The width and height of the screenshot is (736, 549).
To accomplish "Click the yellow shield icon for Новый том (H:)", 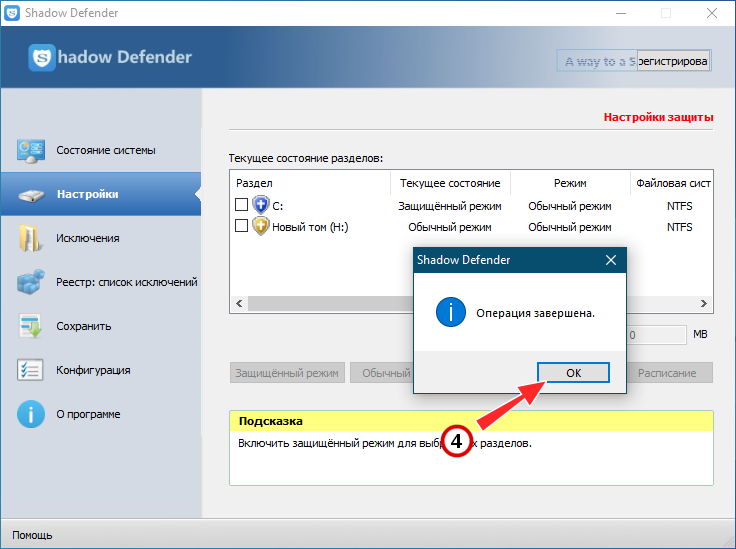I will tap(261, 226).
